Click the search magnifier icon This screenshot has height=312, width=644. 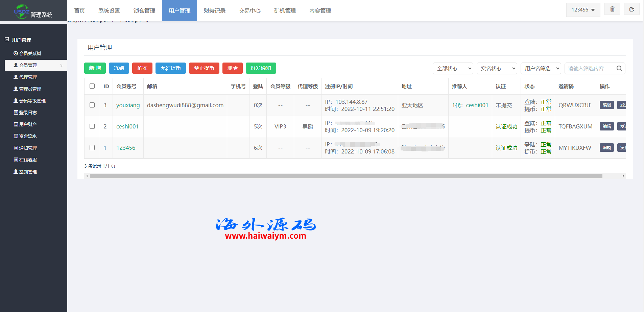tap(619, 68)
